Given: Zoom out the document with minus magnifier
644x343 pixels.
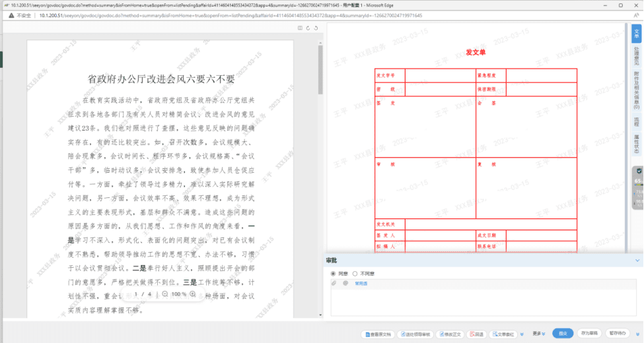Looking at the screenshot, I should [x=164, y=294].
